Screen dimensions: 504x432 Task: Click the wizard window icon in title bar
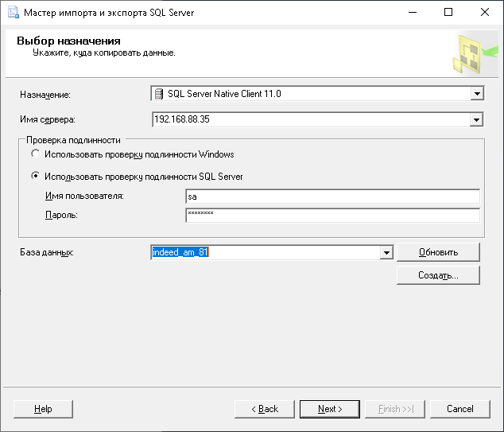tap(12, 13)
